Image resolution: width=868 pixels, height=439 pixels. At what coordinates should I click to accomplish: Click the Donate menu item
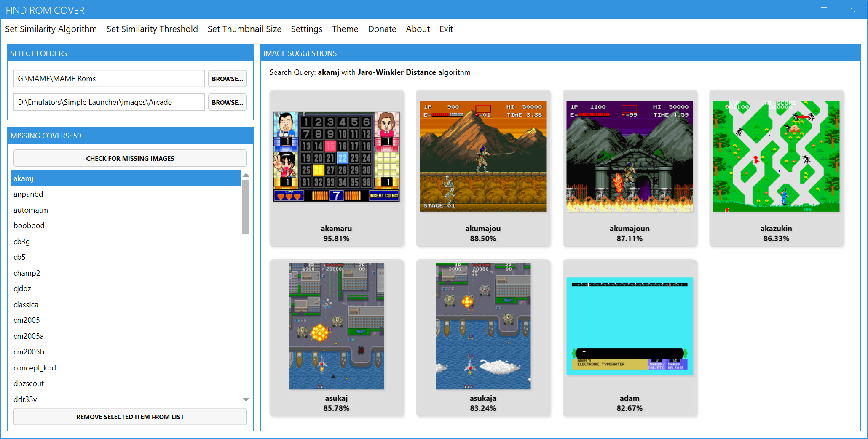[x=382, y=29]
